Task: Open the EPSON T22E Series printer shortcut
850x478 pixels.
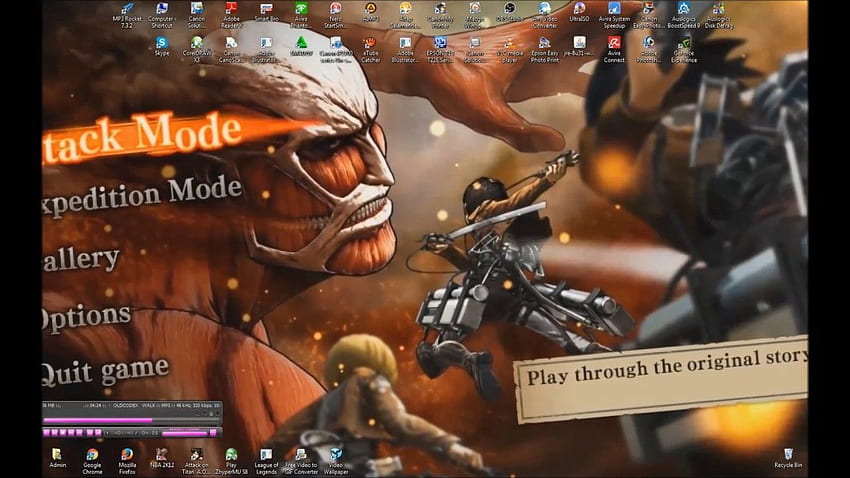Action: pyautogui.click(x=440, y=49)
